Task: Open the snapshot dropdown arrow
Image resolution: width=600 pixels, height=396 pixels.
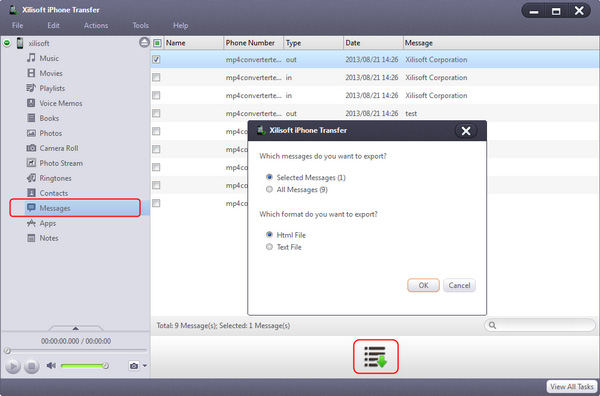Action: pyautogui.click(x=145, y=366)
